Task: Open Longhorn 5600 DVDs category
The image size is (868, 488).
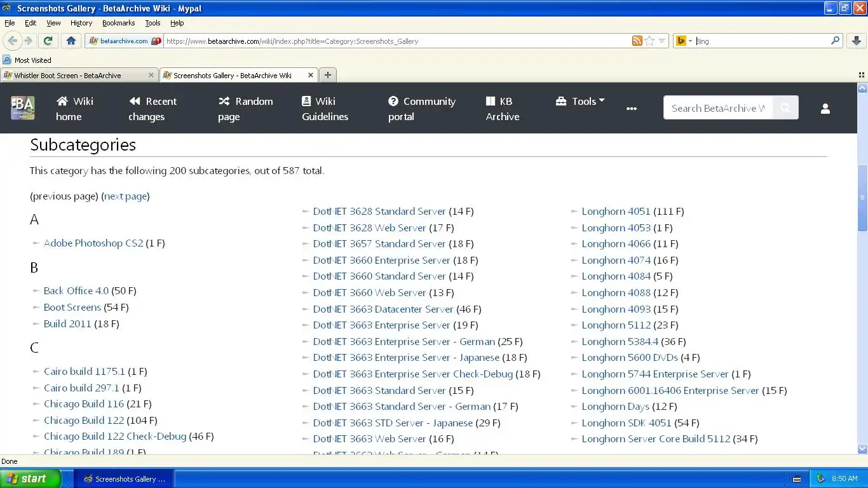Action: [630, 358]
